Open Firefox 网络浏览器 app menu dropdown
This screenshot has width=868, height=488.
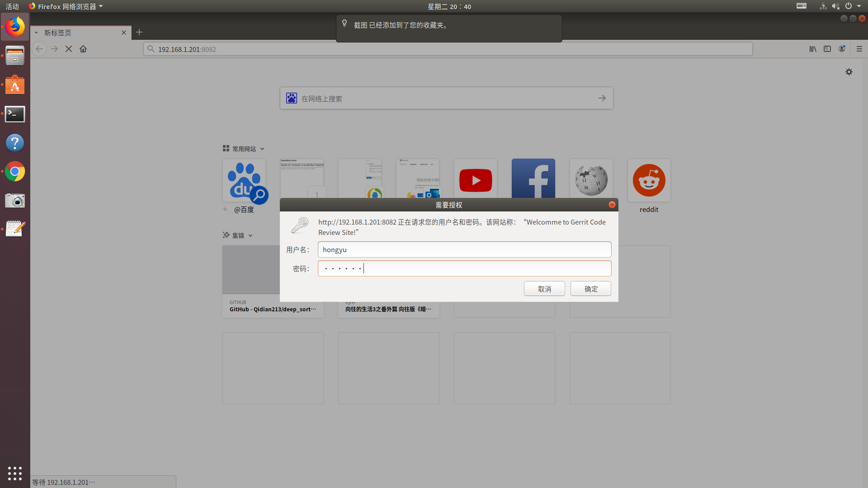[66, 6]
